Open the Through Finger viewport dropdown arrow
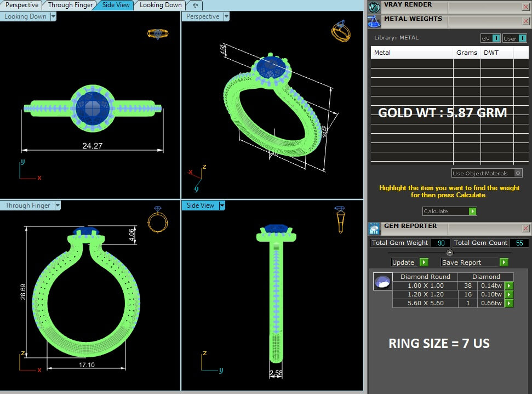532x394 pixels. coord(57,205)
